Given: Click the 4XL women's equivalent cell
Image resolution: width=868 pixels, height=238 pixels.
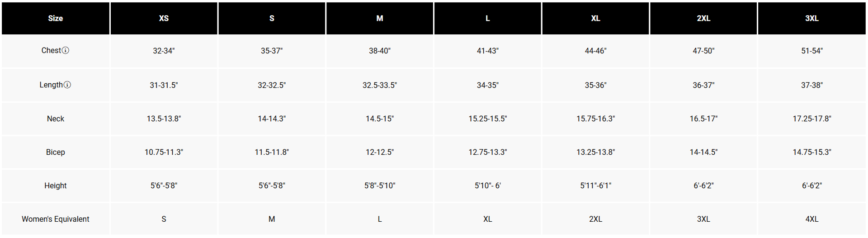Looking at the screenshot, I should pyautogui.click(x=811, y=219).
